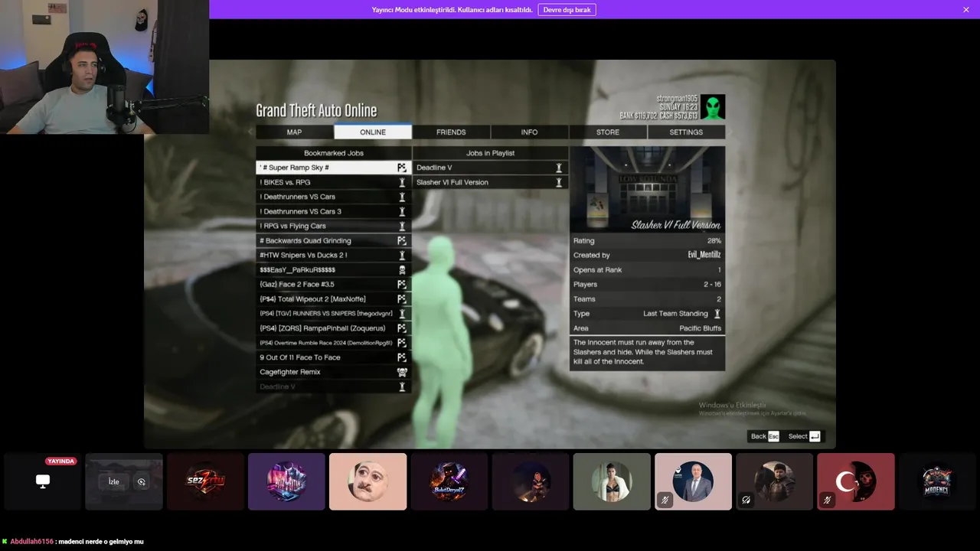Open the BuketDeryalZ participant tile

449,481
